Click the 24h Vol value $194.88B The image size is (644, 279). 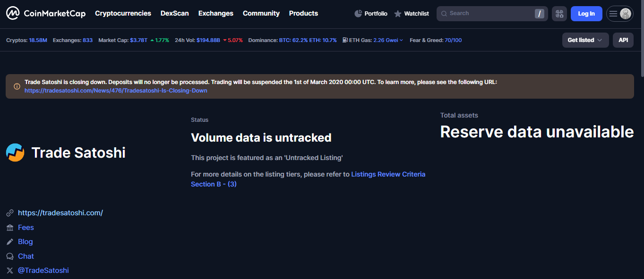pyautogui.click(x=208, y=40)
